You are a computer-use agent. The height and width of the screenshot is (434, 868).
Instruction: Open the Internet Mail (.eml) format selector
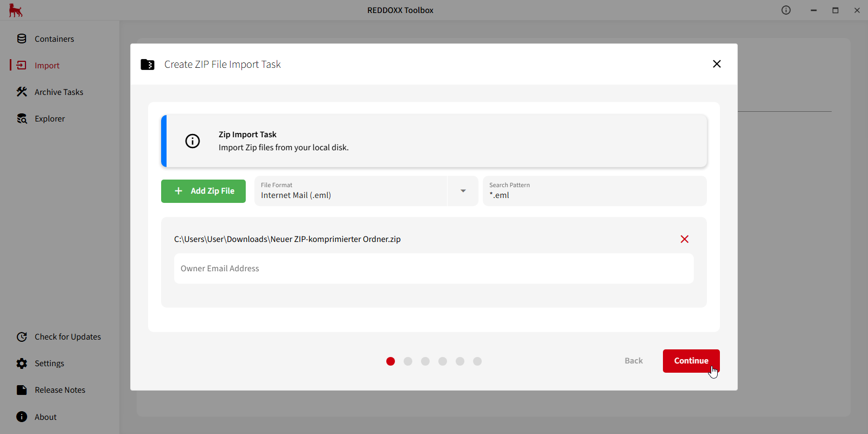click(x=351, y=191)
